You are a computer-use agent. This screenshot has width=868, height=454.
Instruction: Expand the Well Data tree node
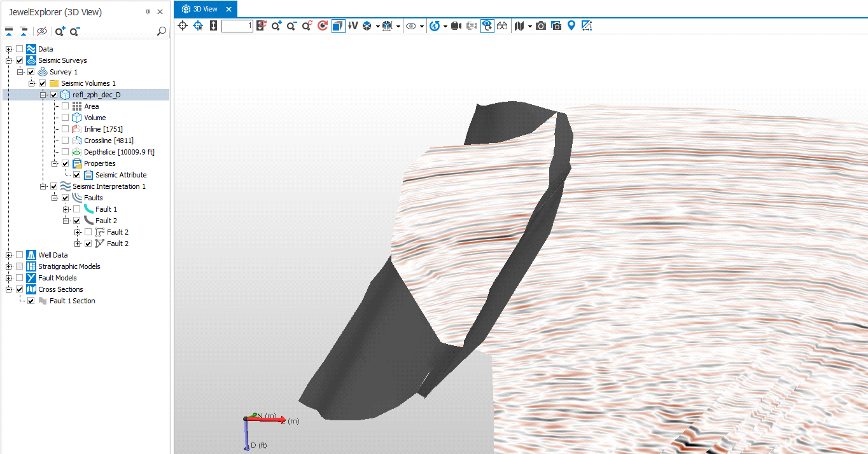click(x=9, y=255)
